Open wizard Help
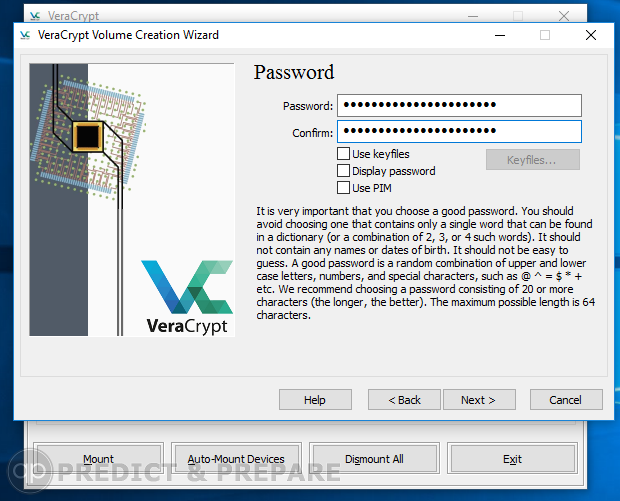 tap(315, 400)
